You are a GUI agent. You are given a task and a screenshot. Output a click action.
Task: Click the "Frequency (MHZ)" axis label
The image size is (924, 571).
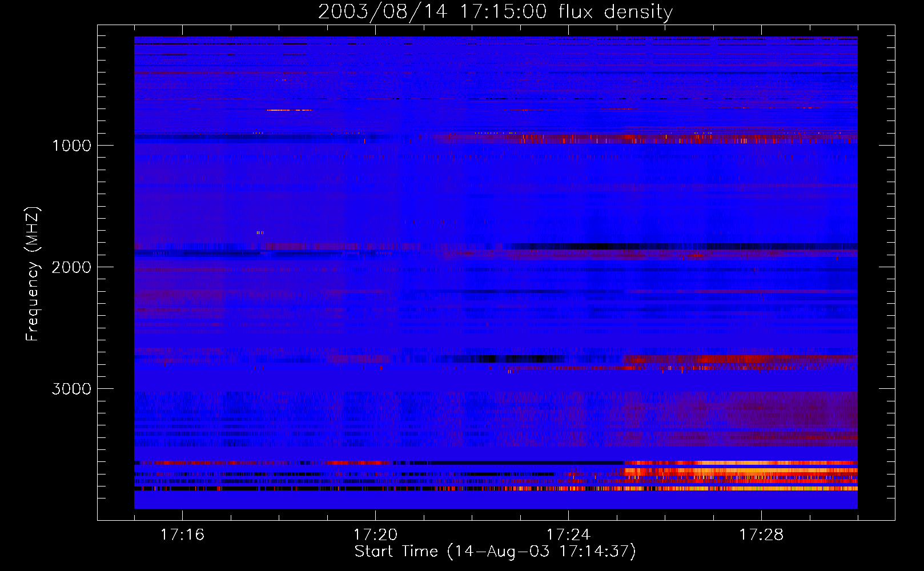coord(33,274)
